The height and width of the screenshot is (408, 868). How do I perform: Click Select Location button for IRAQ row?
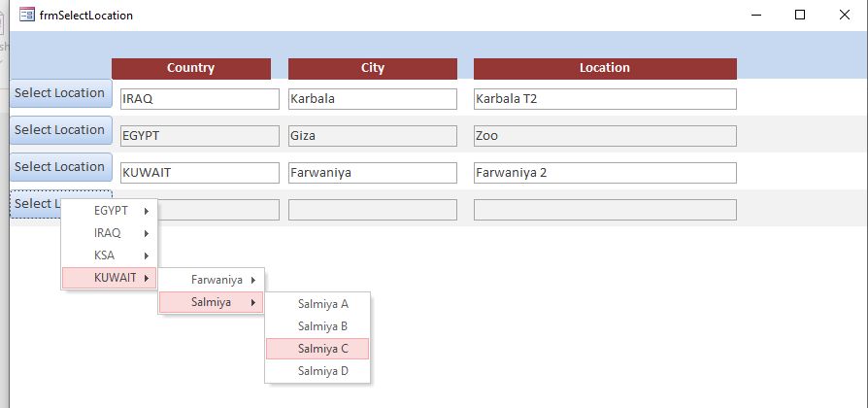click(x=60, y=93)
